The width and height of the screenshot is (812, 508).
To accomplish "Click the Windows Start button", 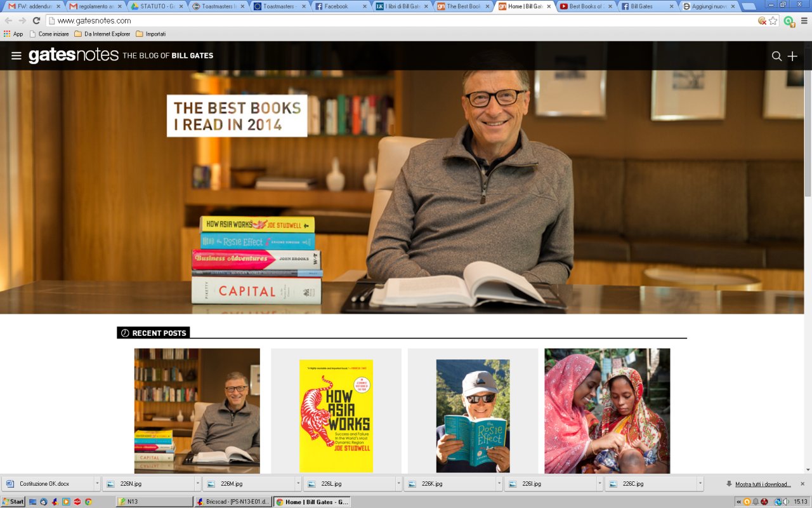I will pyautogui.click(x=13, y=502).
